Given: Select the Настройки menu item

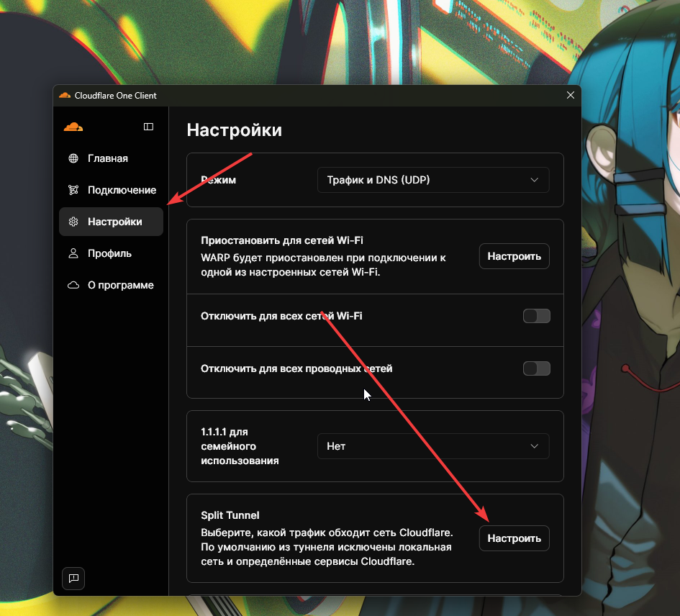Looking at the screenshot, I should click(x=111, y=222).
